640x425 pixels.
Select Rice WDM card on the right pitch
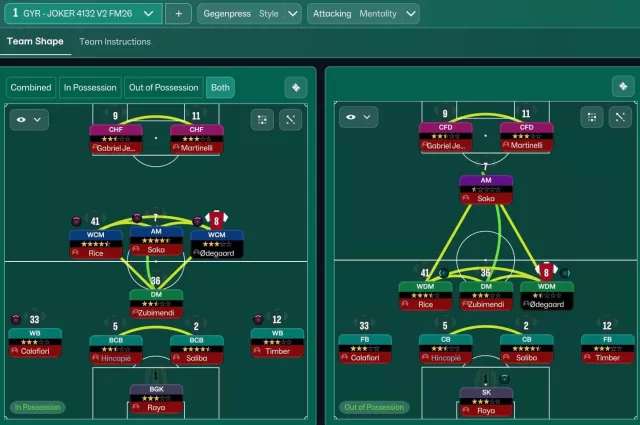point(425,296)
